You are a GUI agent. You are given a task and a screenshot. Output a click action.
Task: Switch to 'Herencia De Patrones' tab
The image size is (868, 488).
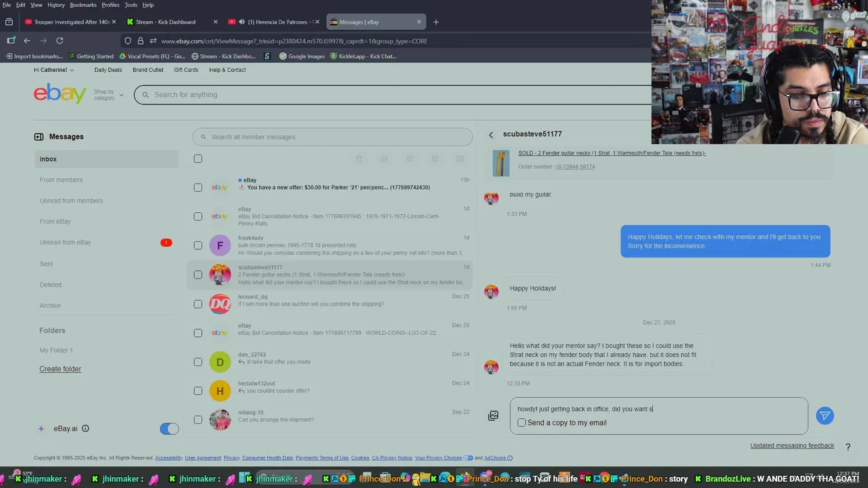274,22
